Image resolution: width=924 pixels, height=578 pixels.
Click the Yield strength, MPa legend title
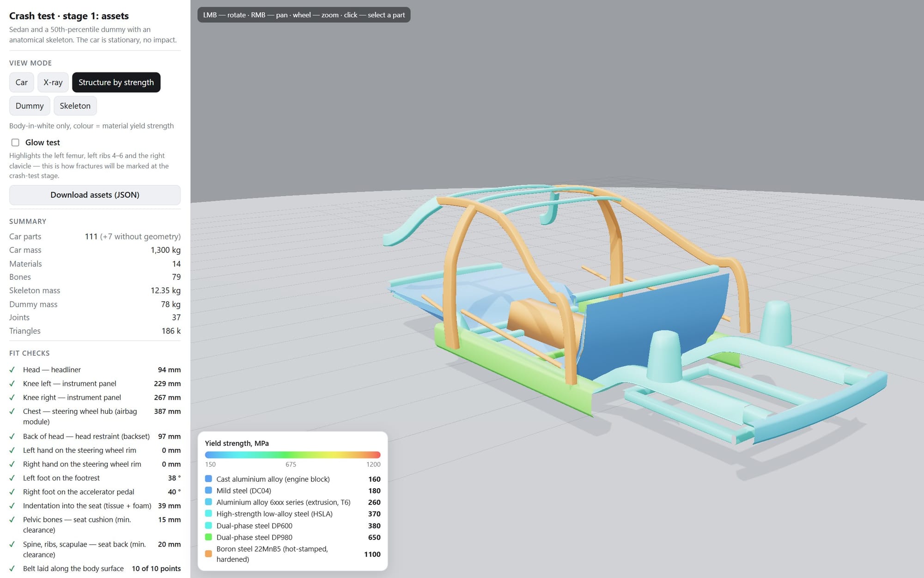pyautogui.click(x=237, y=443)
